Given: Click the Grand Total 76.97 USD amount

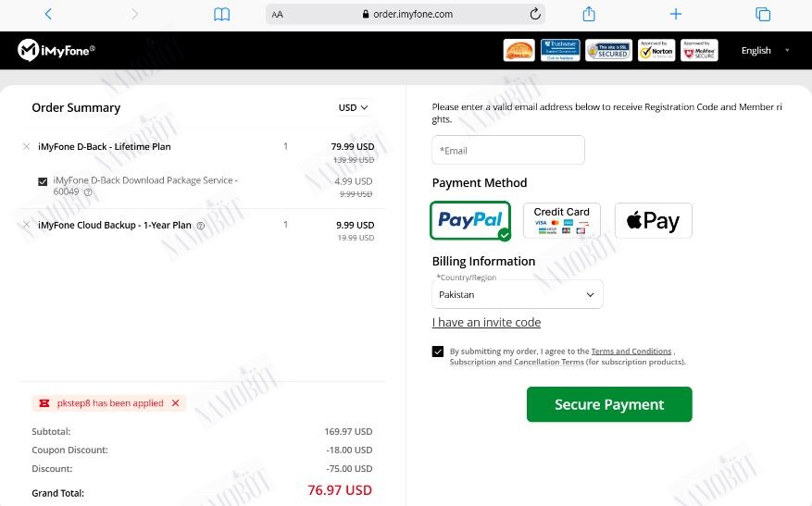Looking at the screenshot, I should click(340, 490).
